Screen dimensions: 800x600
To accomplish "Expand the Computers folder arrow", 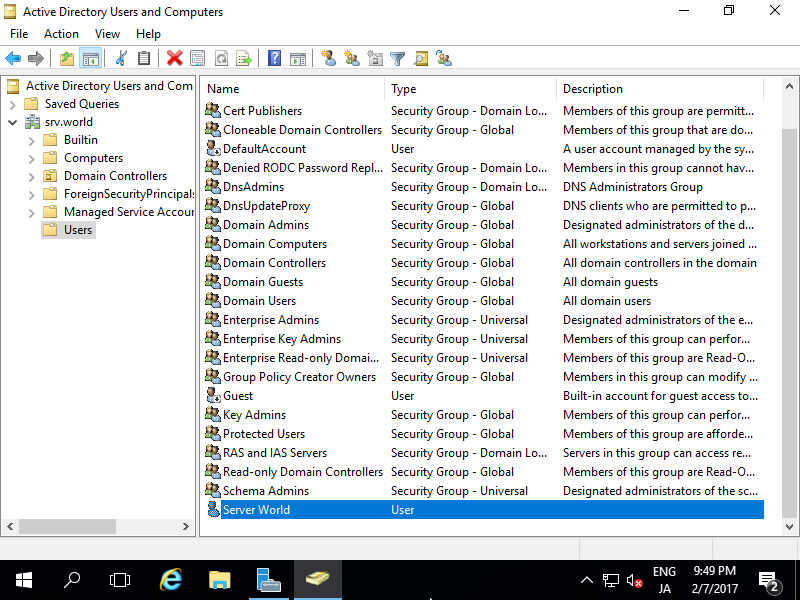I will (x=32, y=159).
